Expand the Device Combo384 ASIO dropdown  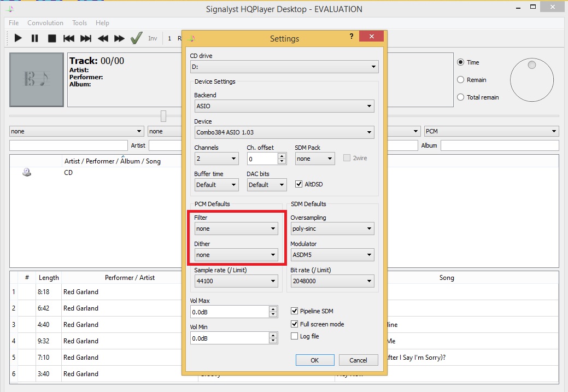pyautogui.click(x=284, y=132)
